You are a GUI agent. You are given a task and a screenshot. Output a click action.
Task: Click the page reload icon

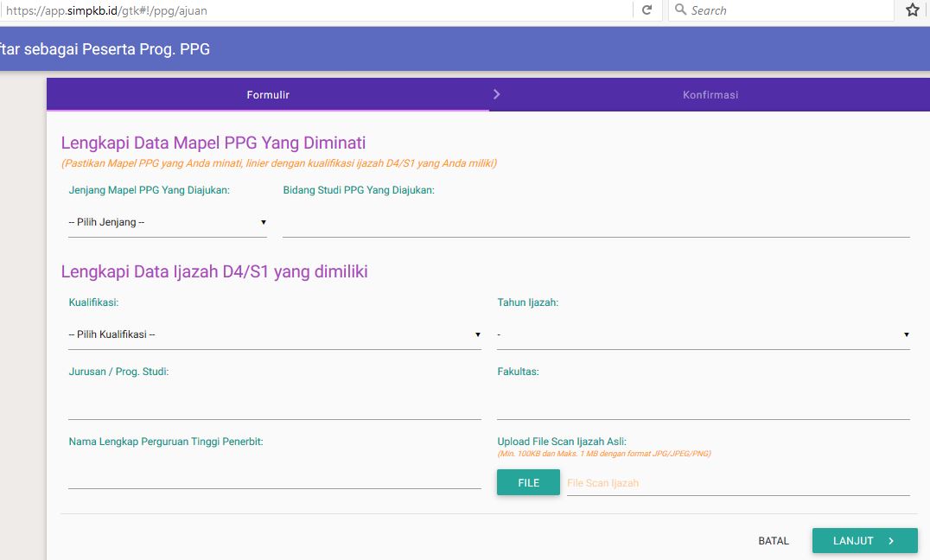647,10
